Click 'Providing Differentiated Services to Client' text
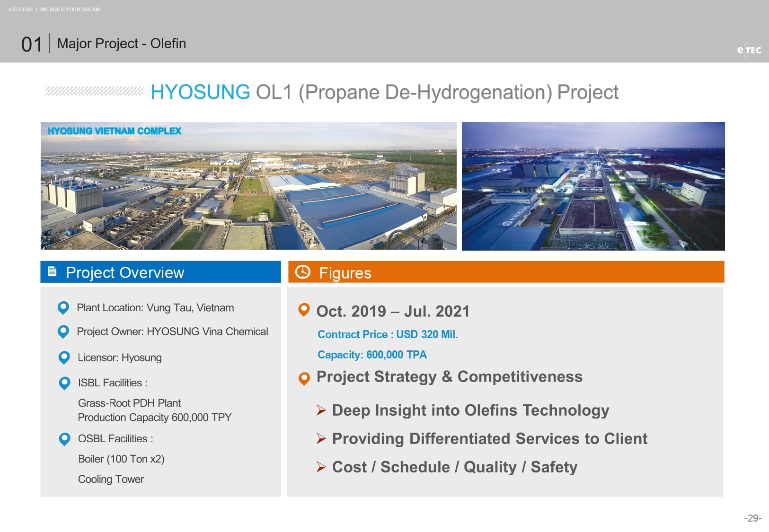The image size is (769, 532). click(x=490, y=439)
